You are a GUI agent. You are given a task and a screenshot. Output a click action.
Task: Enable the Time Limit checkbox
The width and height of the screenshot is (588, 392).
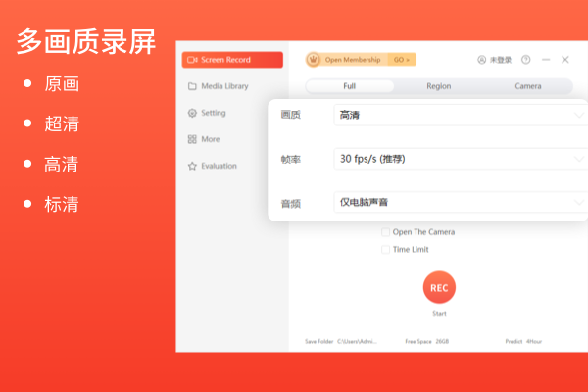(385, 250)
